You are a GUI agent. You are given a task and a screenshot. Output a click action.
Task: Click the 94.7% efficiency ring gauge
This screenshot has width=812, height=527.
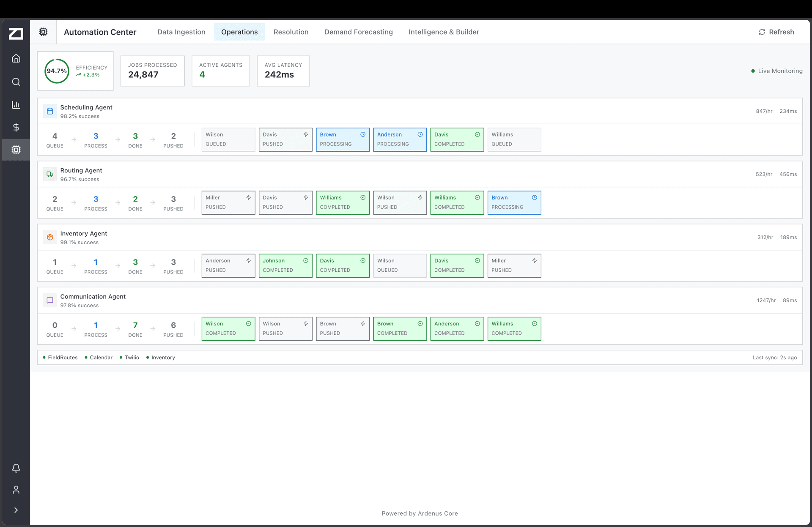57,71
